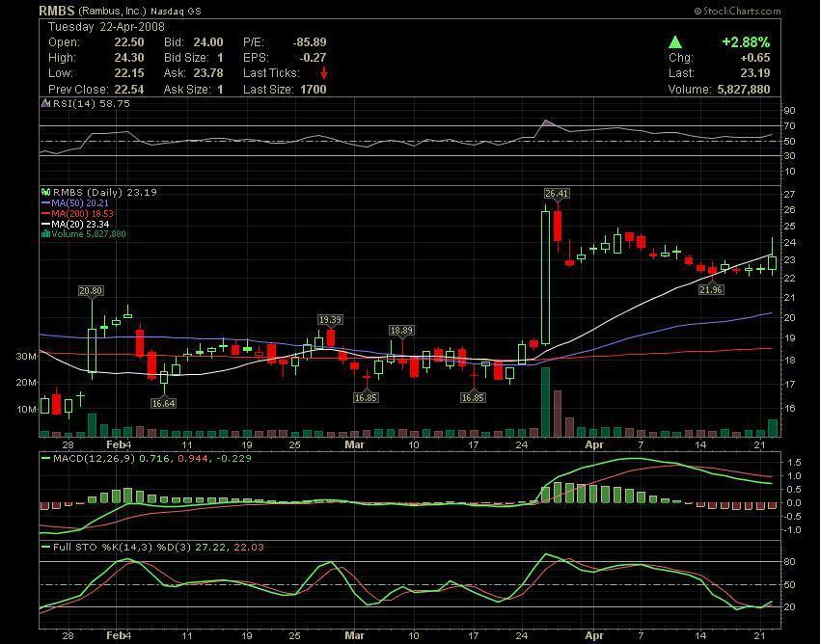Click the Ask value 23.78
This screenshot has width=820, height=644.
pyautogui.click(x=208, y=73)
